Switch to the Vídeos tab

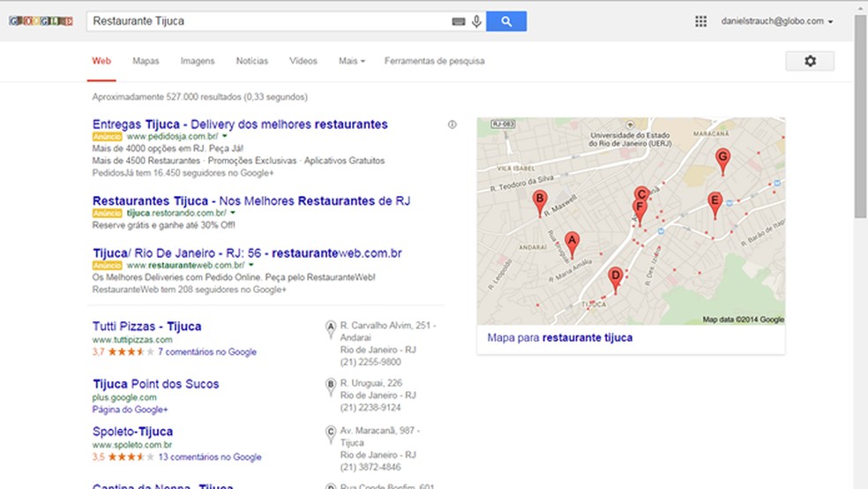point(303,61)
